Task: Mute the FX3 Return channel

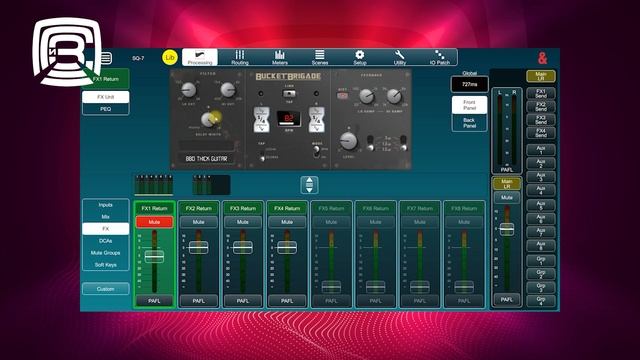Action: pyautogui.click(x=243, y=222)
